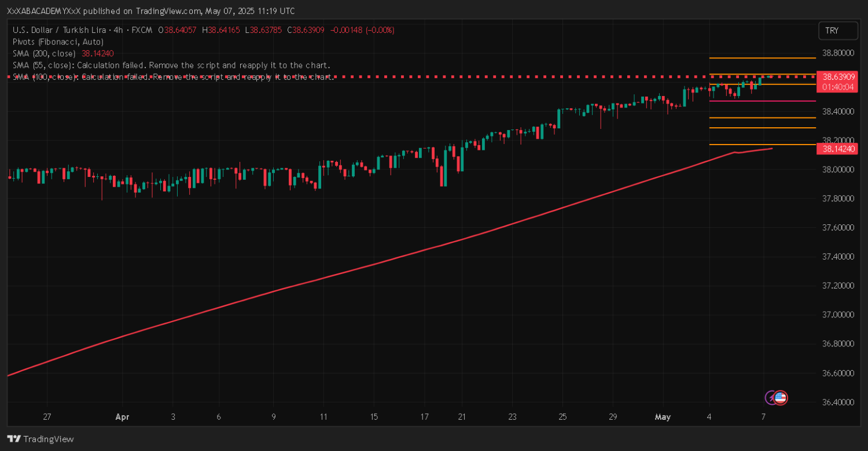Click the high price H38.64165

click(220, 30)
